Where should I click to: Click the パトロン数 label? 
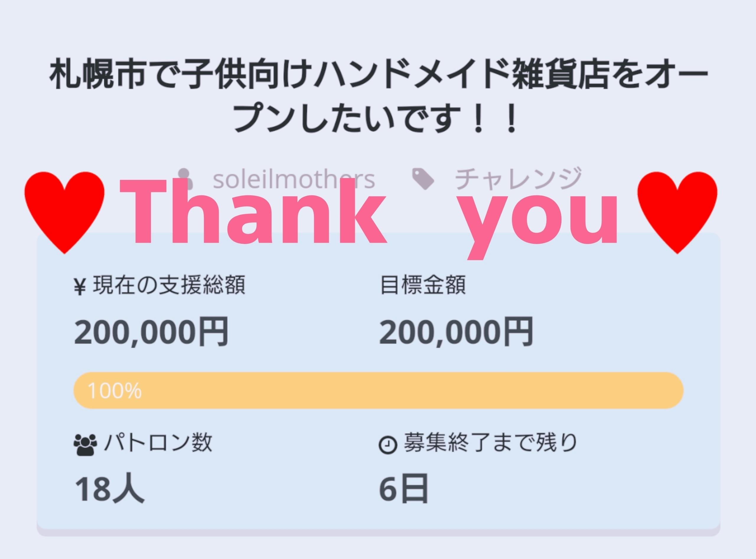(158, 443)
